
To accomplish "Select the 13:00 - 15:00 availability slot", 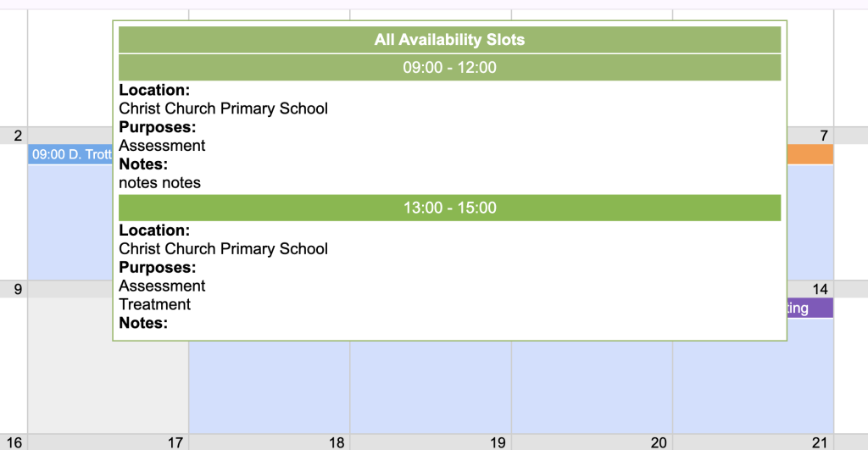I will [x=449, y=208].
